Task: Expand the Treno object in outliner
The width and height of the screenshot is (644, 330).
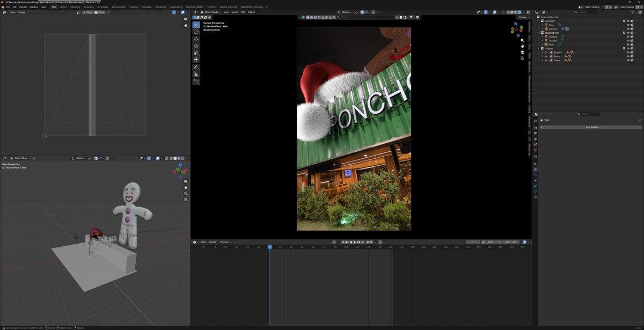Action: point(543,60)
